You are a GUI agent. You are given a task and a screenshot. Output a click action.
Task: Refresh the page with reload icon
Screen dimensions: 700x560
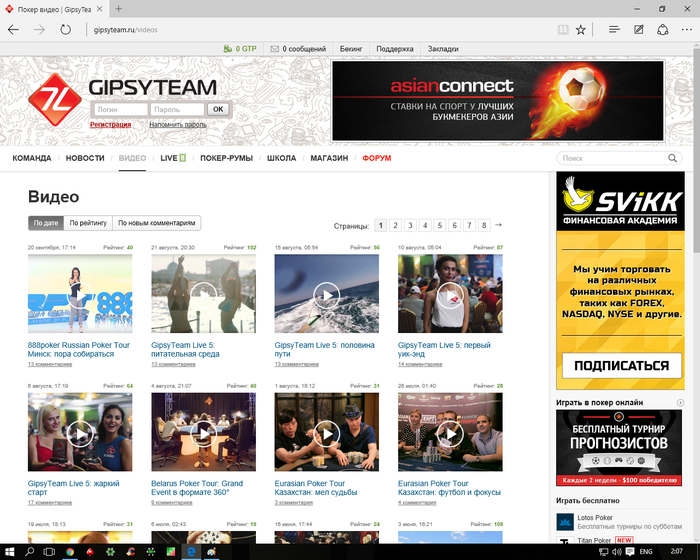tap(66, 30)
